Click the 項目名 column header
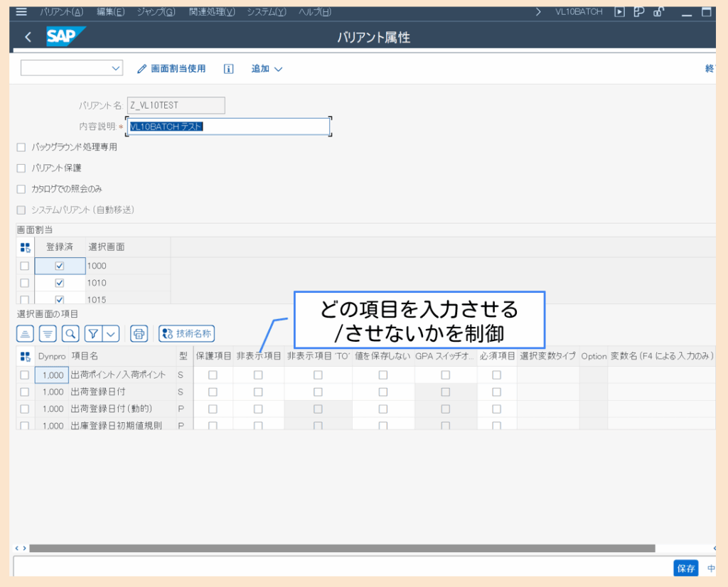This screenshot has width=728, height=587. 122,356
